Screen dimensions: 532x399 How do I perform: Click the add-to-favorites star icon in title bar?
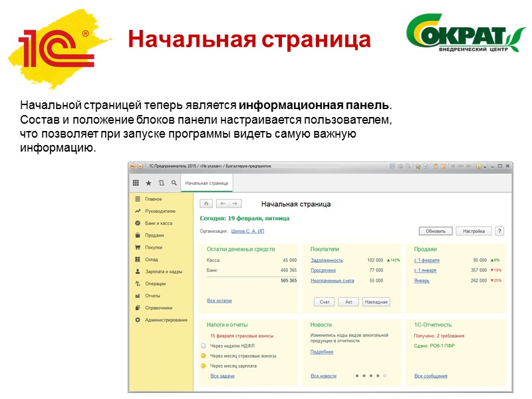(x=418, y=166)
